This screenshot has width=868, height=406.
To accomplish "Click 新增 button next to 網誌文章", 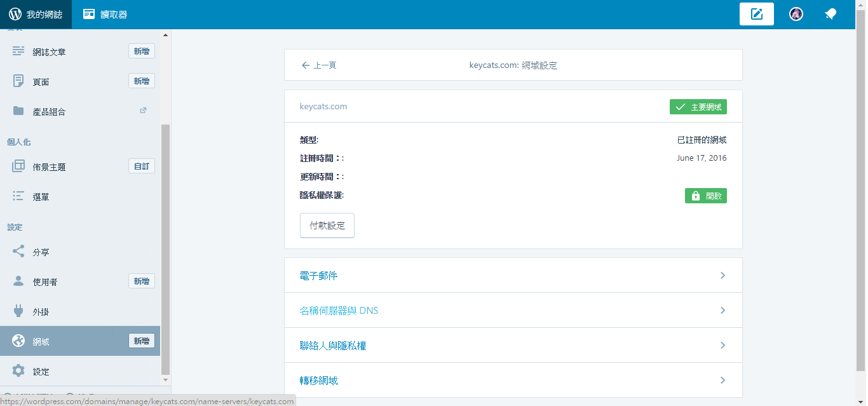I will (142, 51).
